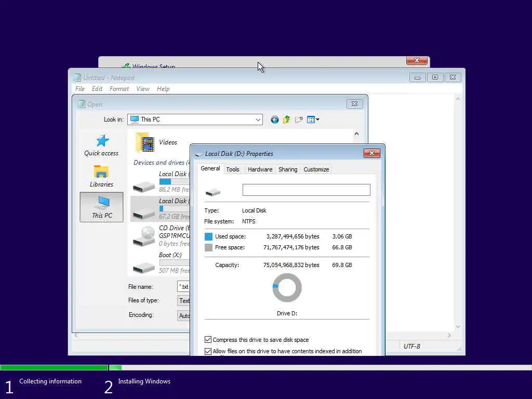Click the blue Used space color swatch

[x=209, y=236]
